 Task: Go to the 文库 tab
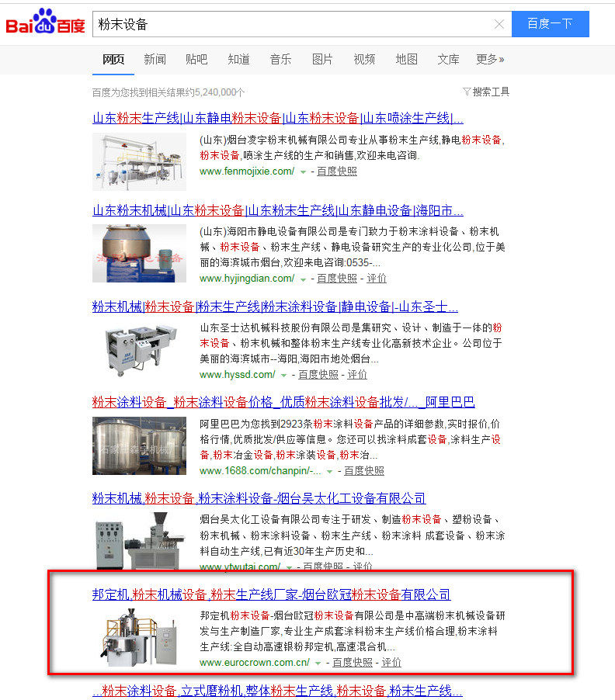448,60
